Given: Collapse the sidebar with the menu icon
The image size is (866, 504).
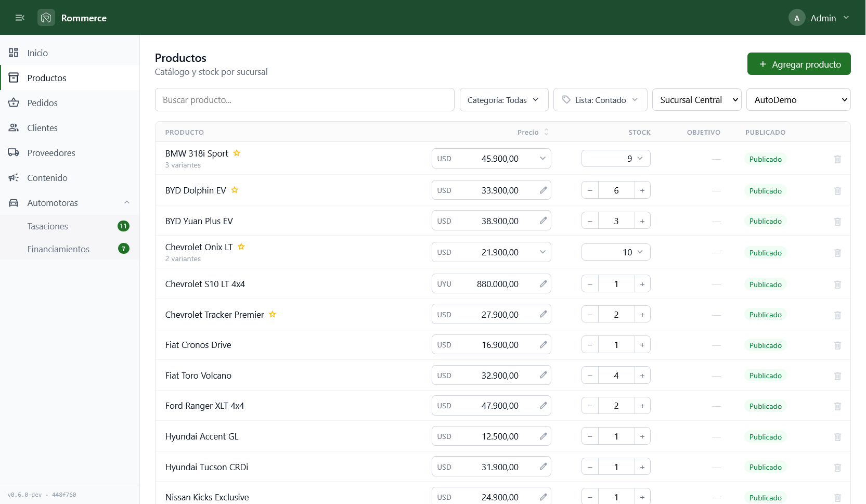Looking at the screenshot, I should pos(20,18).
